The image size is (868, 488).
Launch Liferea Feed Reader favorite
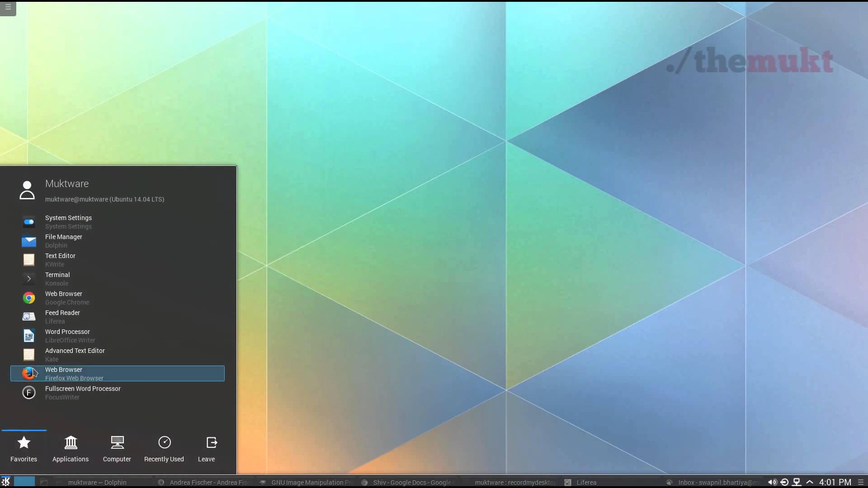tap(62, 317)
